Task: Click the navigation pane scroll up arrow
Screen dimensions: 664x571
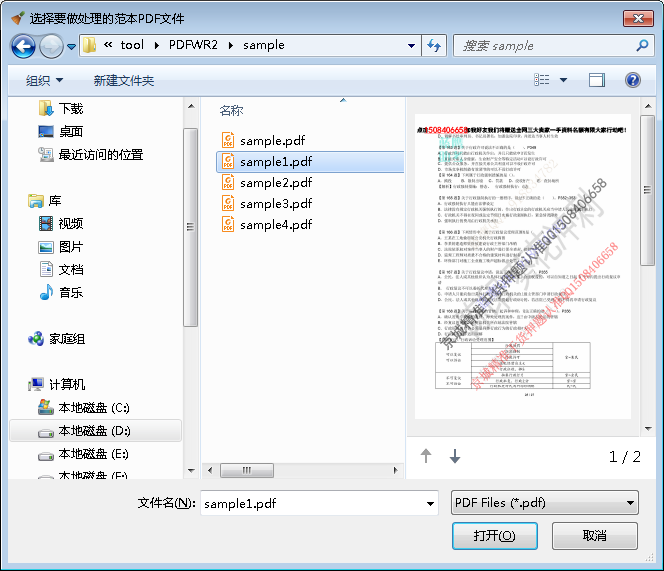Action: click(191, 106)
